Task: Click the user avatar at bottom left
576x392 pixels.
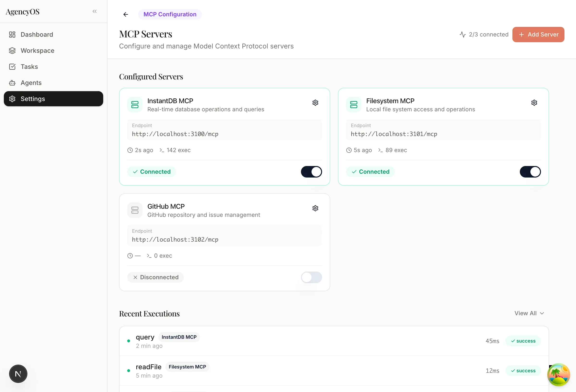Action: [x=18, y=374]
